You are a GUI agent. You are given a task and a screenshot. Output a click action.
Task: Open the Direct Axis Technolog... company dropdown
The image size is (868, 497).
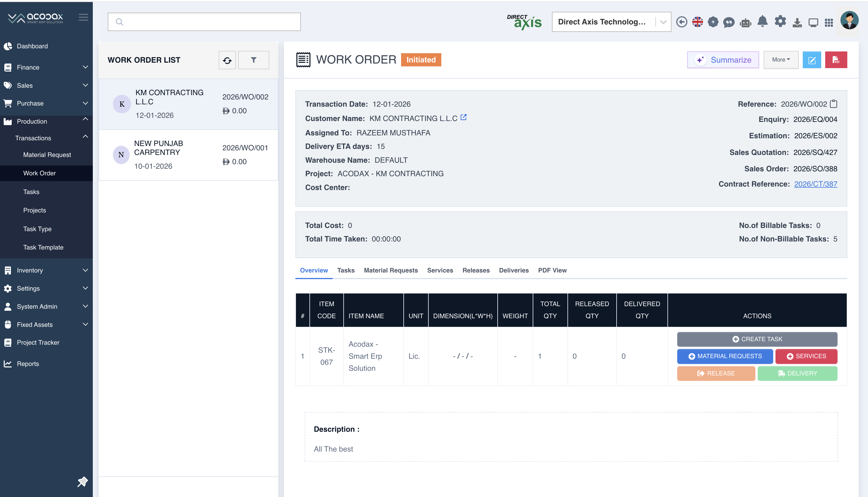[x=611, y=22]
